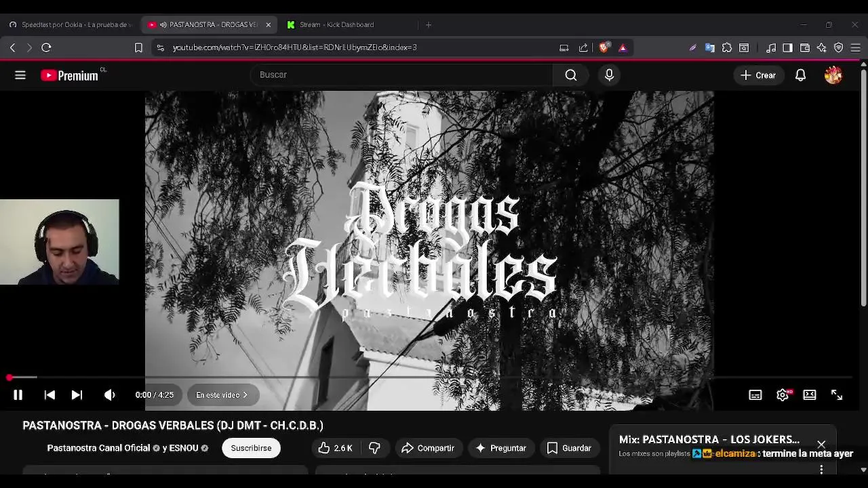Enter fullscreen video mode

click(x=837, y=395)
